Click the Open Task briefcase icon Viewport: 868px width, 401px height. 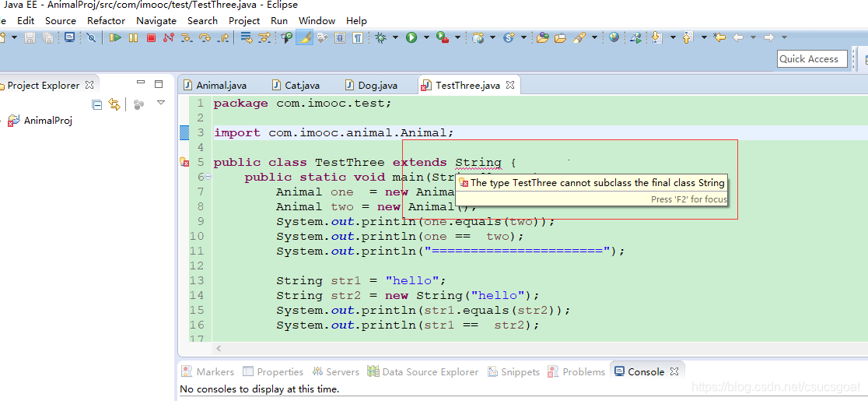pos(560,37)
